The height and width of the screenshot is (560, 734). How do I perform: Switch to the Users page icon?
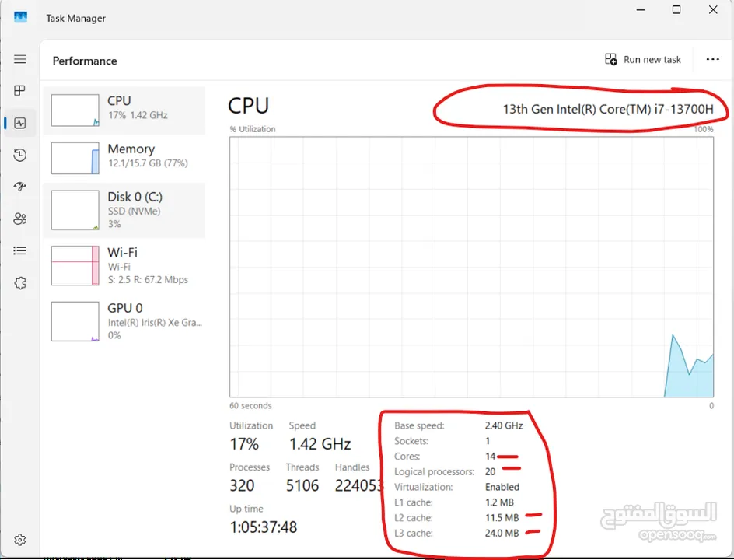[20, 219]
